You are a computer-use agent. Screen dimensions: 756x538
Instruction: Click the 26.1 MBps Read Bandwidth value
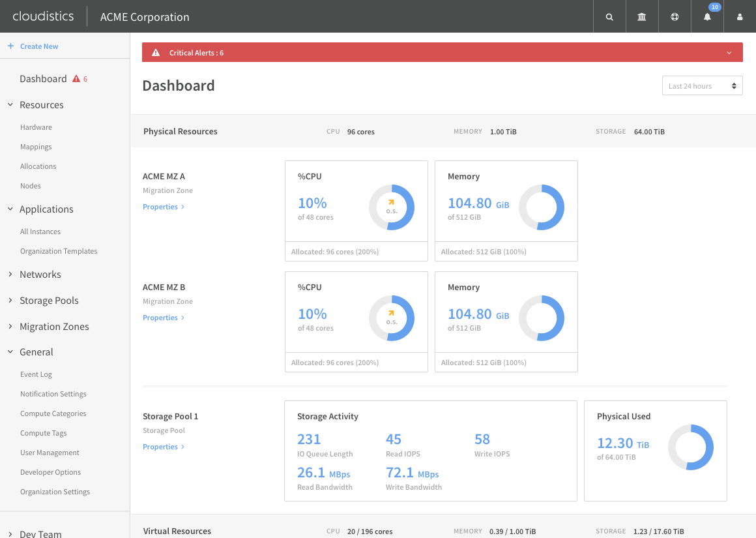tap(323, 472)
